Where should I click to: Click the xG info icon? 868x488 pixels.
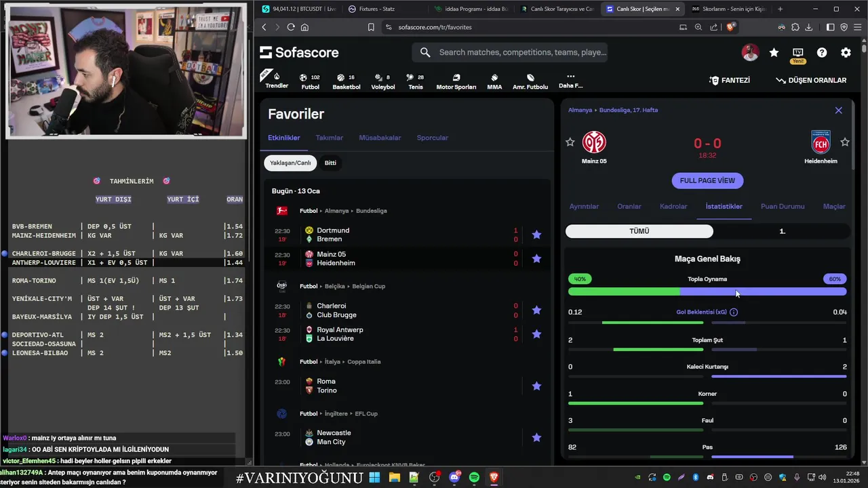(x=734, y=312)
